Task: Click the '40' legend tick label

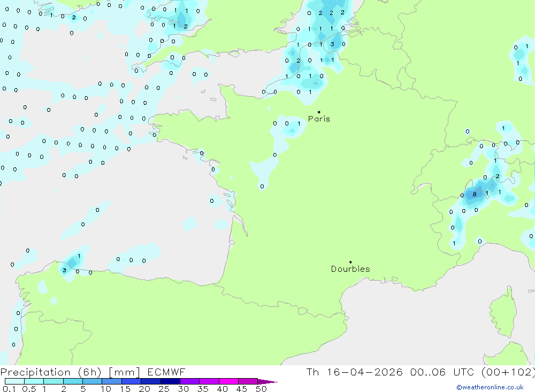Action: pyautogui.click(x=223, y=389)
